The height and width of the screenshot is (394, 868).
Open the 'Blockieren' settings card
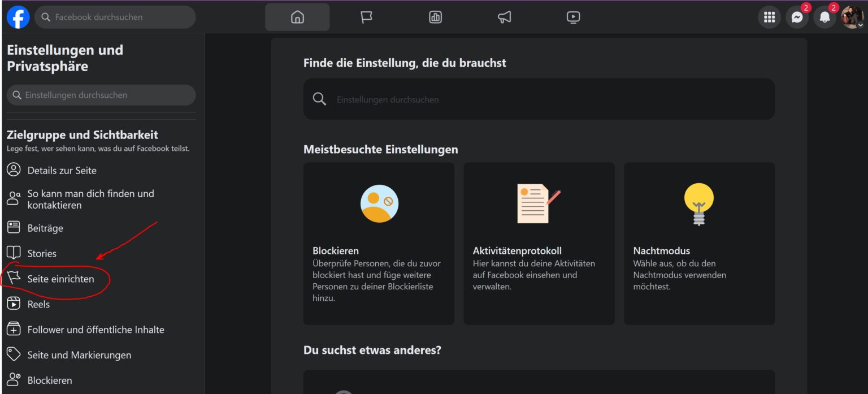[x=378, y=243]
